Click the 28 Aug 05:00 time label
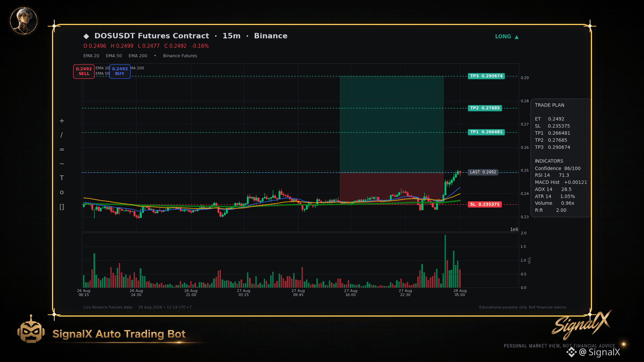The width and height of the screenshot is (644, 362). (460, 293)
